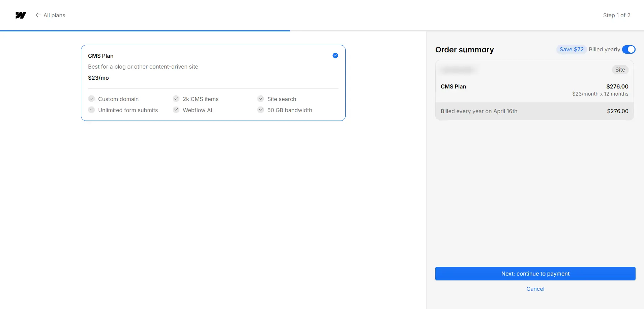Image resolution: width=644 pixels, height=309 pixels.
Task: Select the CMS Plan card
Action: 213,83
